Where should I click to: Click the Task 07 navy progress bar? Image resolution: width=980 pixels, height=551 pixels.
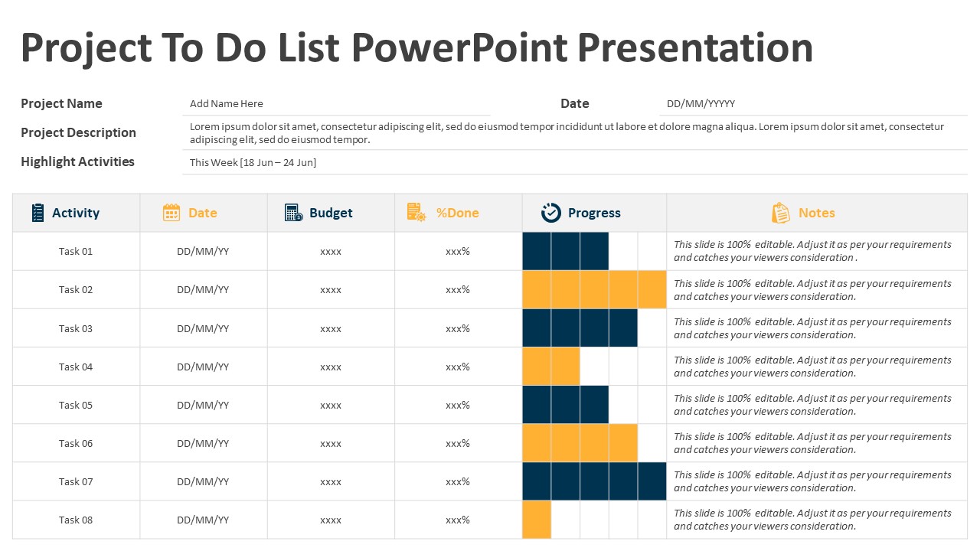click(594, 481)
